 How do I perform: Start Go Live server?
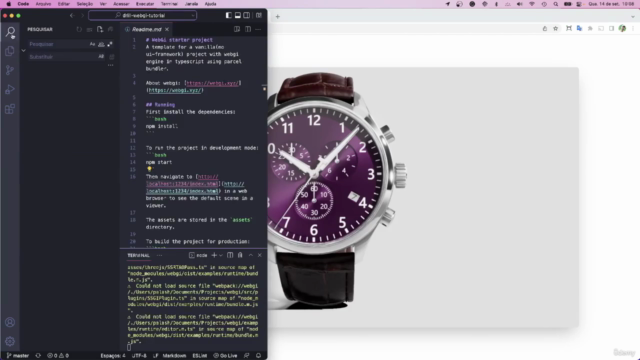[225, 356]
